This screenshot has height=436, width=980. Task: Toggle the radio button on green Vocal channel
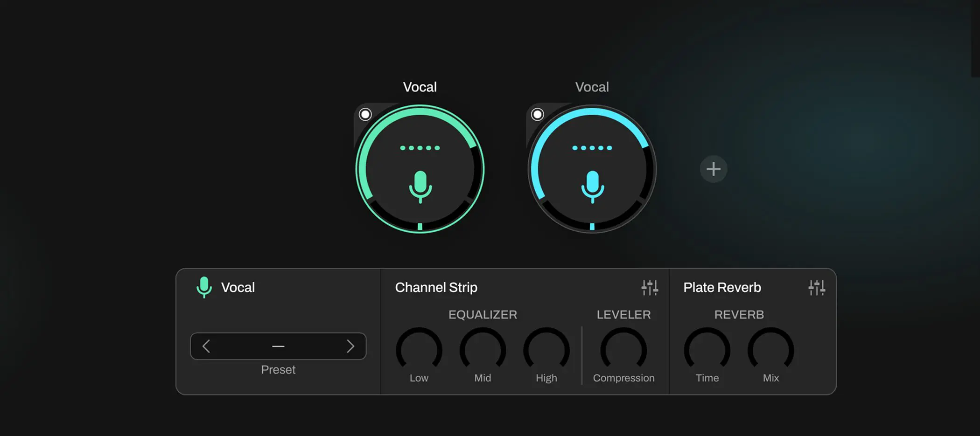tap(365, 114)
